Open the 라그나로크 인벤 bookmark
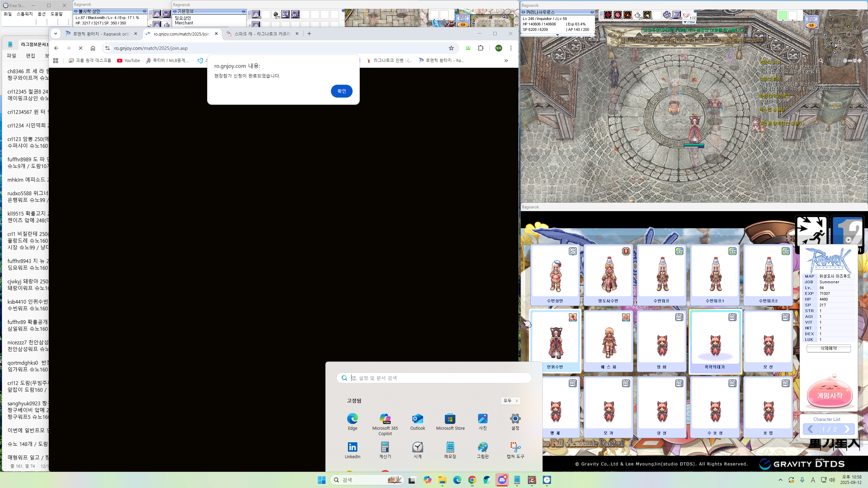This screenshot has width=868, height=488. [x=389, y=60]
